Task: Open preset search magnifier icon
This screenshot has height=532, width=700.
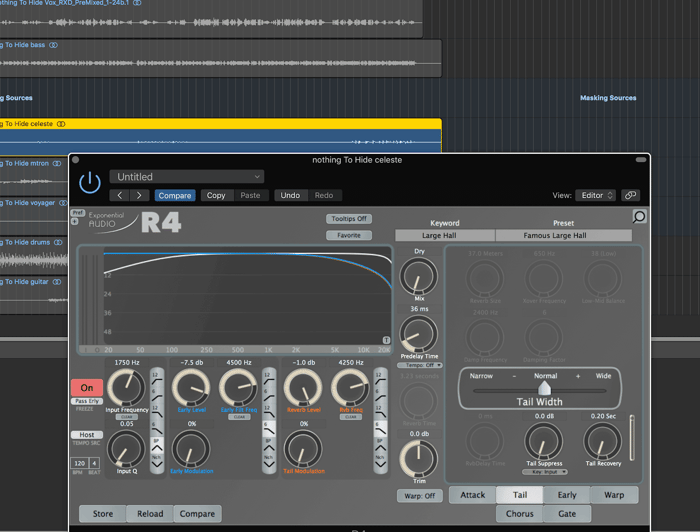Action: 639,217
